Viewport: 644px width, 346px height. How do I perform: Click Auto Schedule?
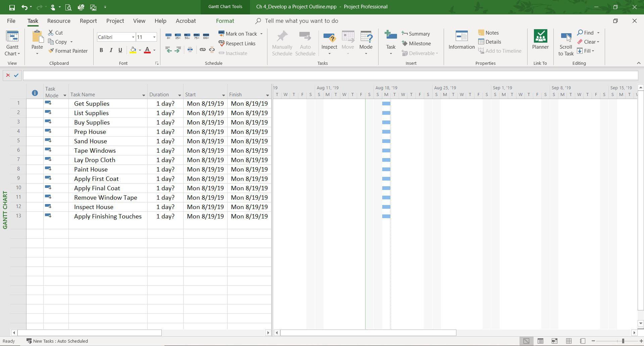(305, 44)
